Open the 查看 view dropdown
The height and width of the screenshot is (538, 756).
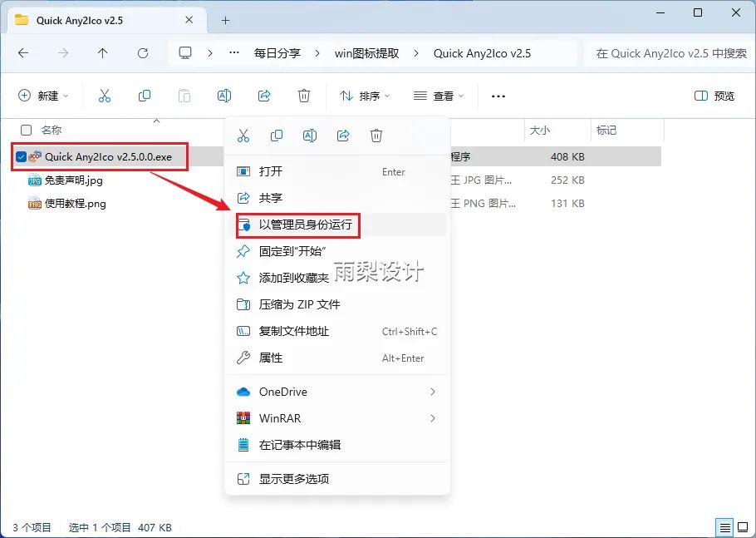pos(439,96)
